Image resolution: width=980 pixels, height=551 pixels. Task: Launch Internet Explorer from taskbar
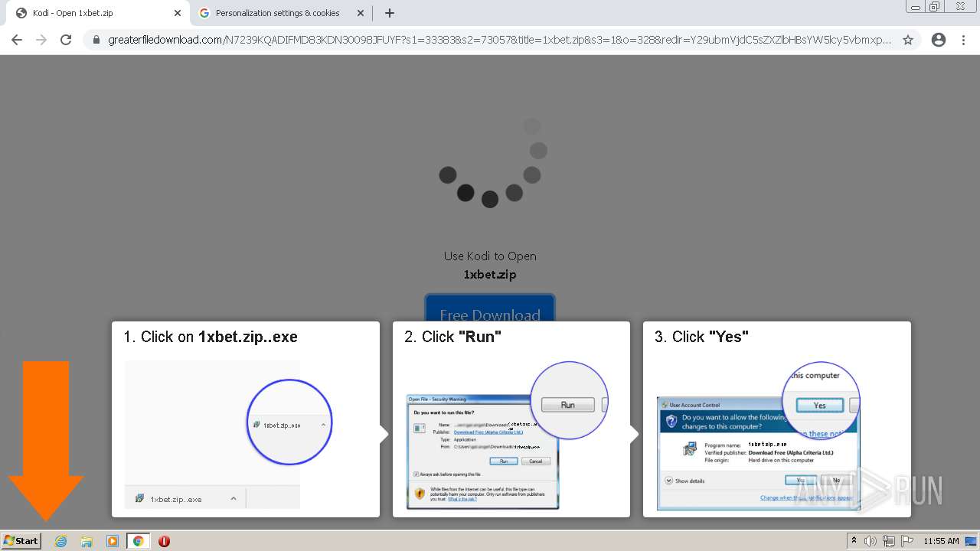[61, 541]
